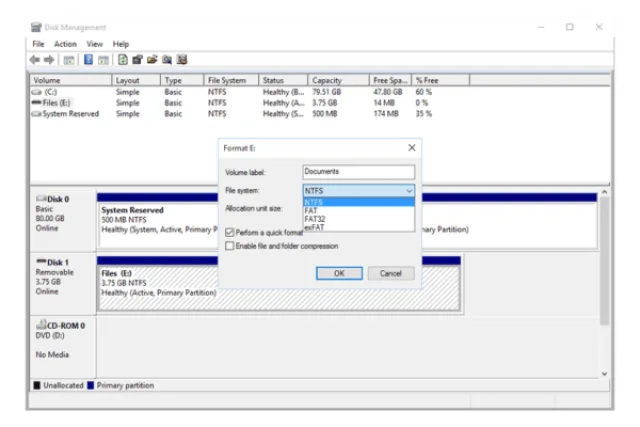Click the 3.75 GB capacity cell in list
Image resolution: width=640 pixels, height=427 pixels.
tap(325, 103)
